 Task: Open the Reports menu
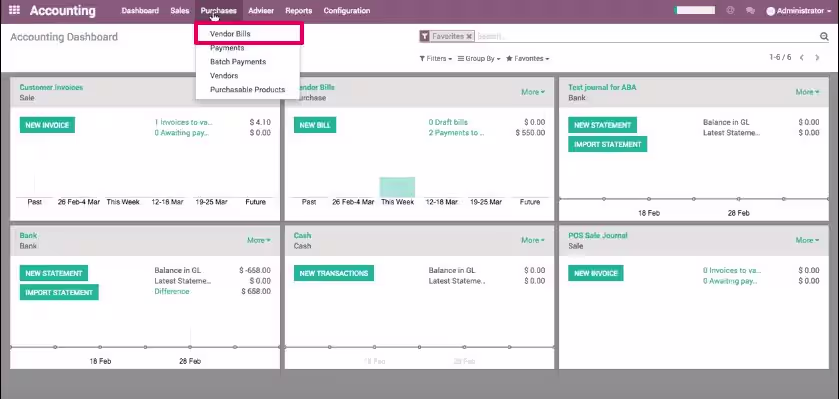point(299,11)
